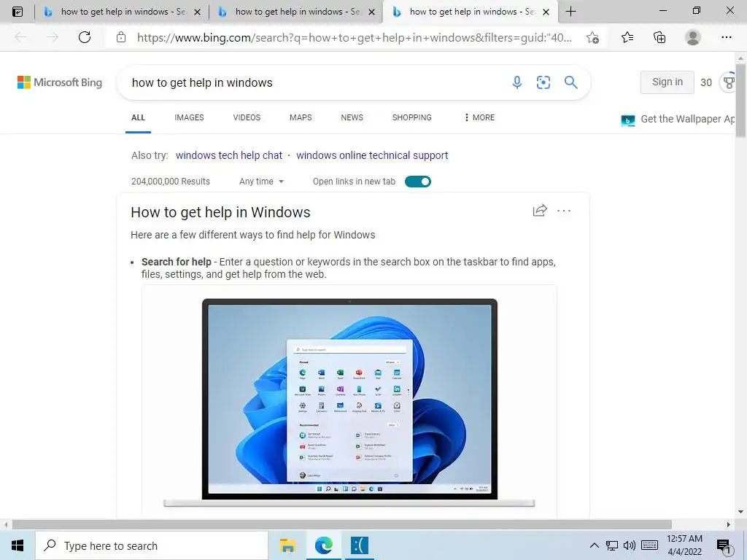Go to the VIDEOS results tab
Viewport: 747px width, 560px height.
pos(247,117)
